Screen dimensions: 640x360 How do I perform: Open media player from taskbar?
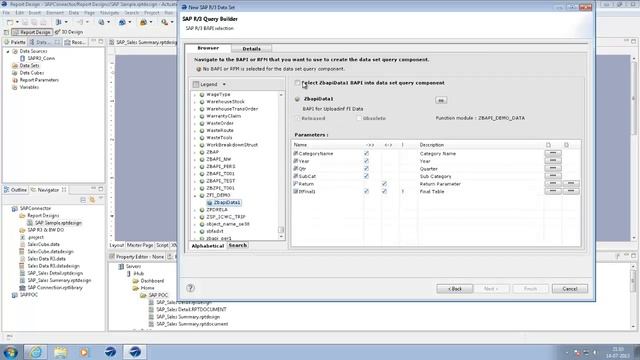(84, 352)
